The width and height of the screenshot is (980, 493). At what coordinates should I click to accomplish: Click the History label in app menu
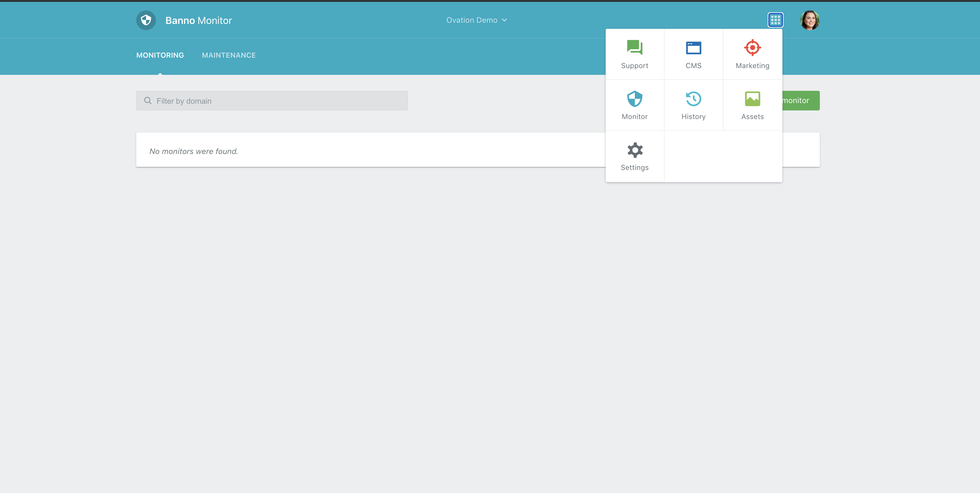click(693, 117)
